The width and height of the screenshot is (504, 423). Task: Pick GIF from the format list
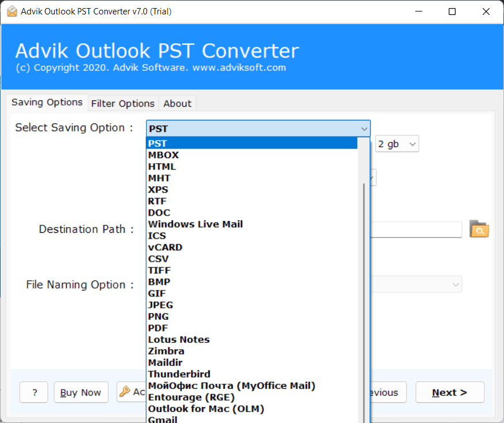tap(252, 293)
